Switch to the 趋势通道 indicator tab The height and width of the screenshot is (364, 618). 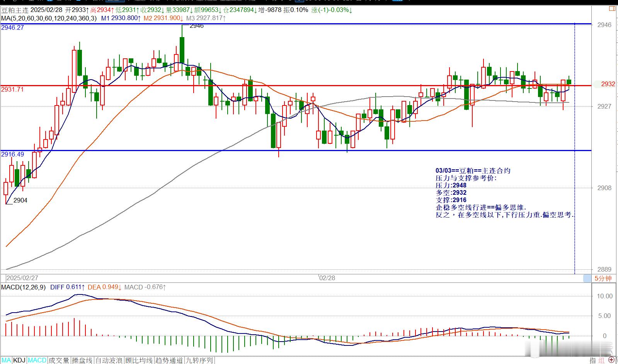[169, 360]
